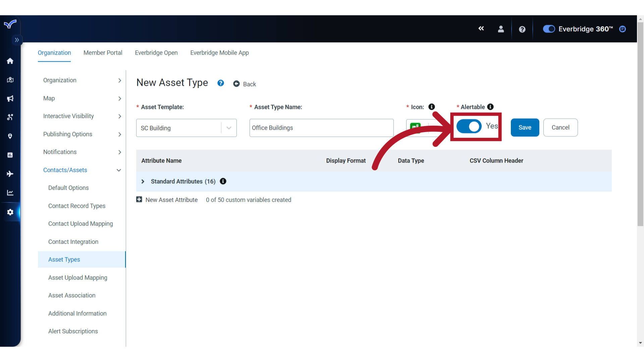
Task: Click Cancel to discard new asset type
Action: (560, 127)
